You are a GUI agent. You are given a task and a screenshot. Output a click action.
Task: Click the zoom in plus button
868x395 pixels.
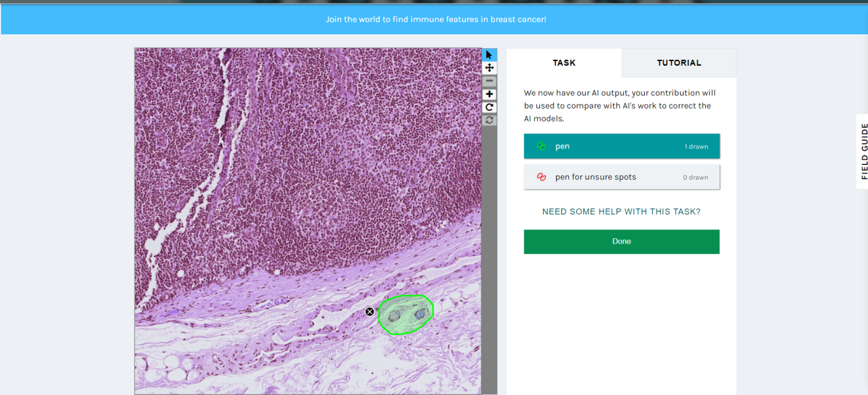489,94
